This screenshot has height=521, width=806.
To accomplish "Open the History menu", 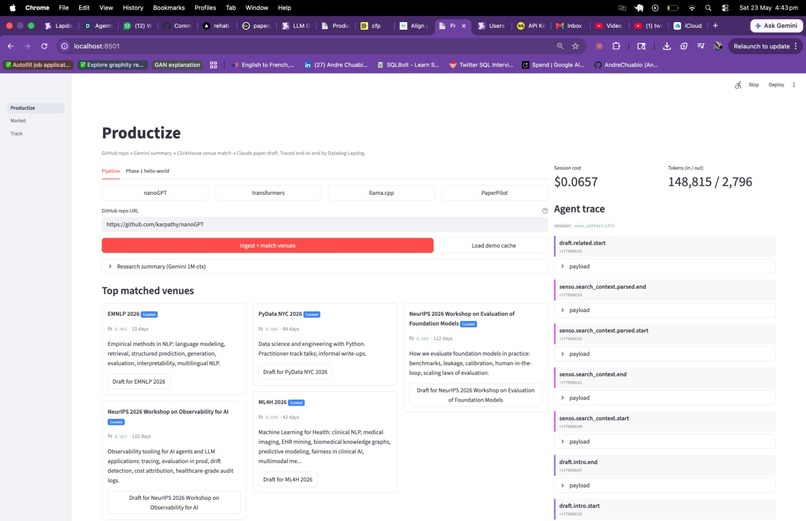I will pyautogui.click(x=133, y=8).
